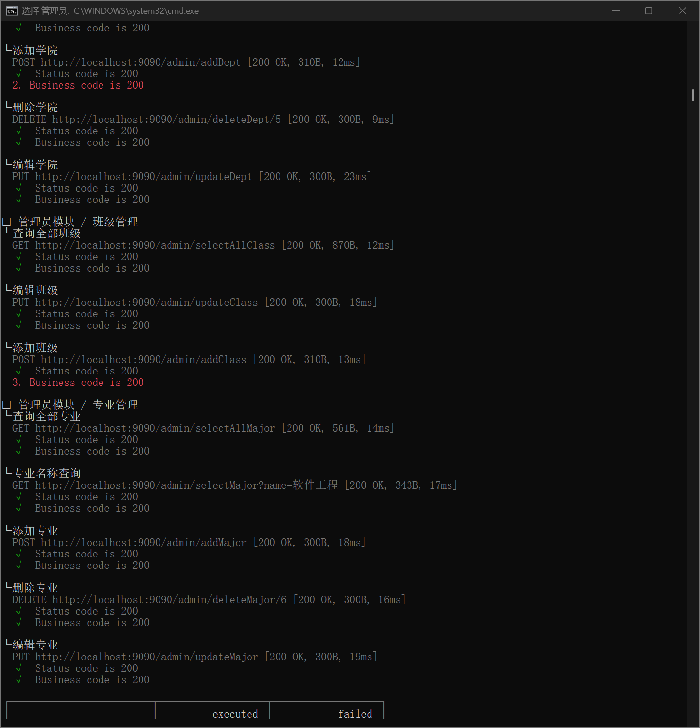The image size is (700, 728).
Task: Click failed assertion 2. Business code is 200
Action: 78,85
